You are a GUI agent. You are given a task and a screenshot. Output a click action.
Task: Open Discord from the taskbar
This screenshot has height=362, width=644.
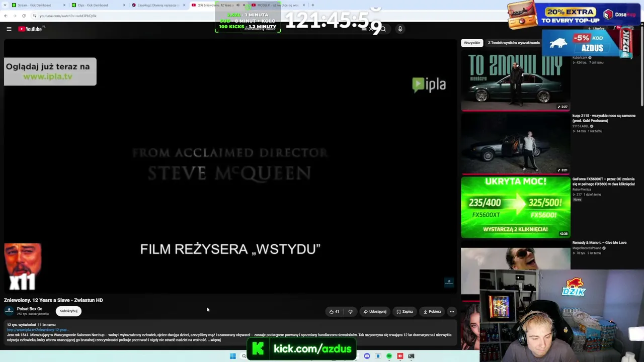point(367,356)
